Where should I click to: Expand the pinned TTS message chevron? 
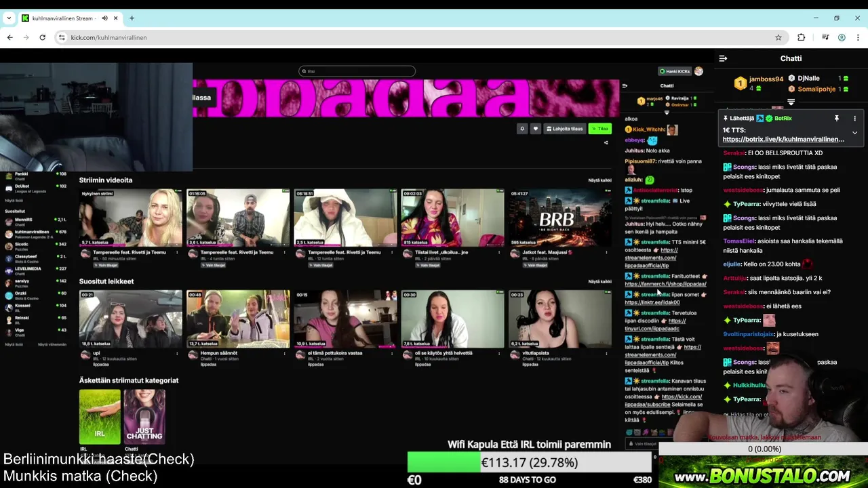[x=854, y=133]
